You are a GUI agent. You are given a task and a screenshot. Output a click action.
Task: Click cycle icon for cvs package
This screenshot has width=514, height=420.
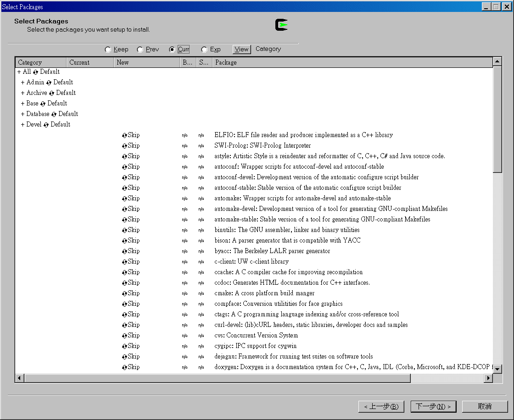124,336
